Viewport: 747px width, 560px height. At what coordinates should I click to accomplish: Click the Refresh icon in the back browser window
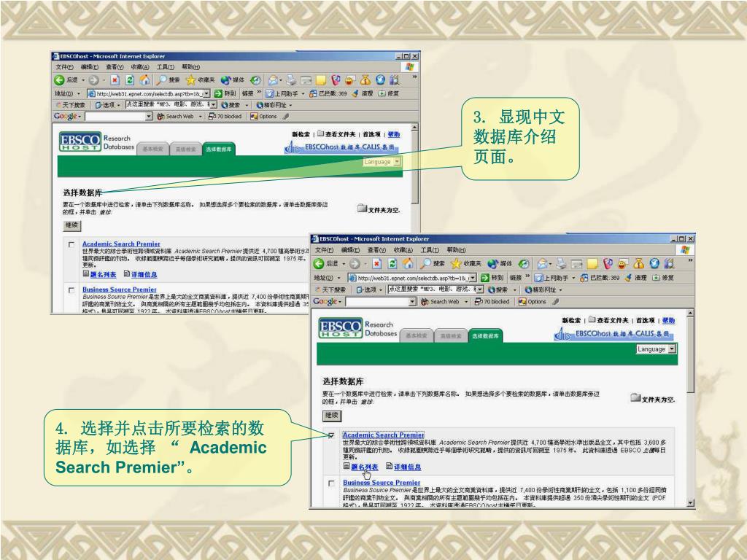(130, 80)
